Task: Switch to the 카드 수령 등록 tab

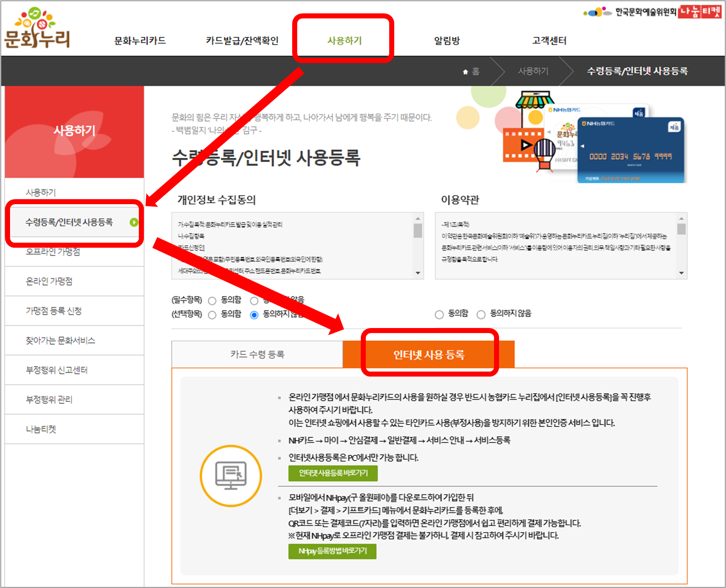Action: point(257,354)
